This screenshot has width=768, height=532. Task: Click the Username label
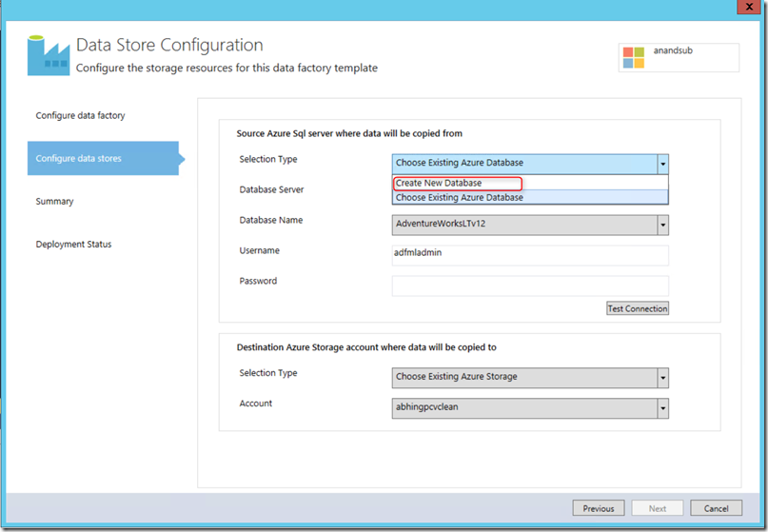click(x=259, y=250)
